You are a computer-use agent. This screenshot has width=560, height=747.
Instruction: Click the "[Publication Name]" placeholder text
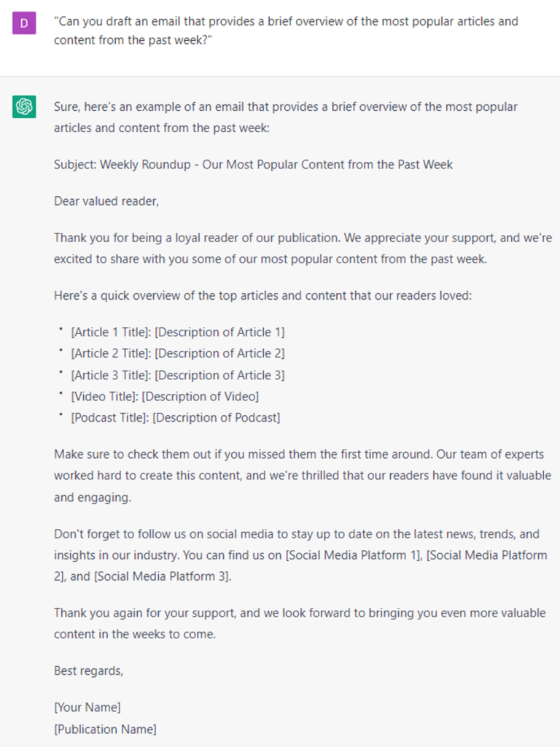[x=105, y=729]
